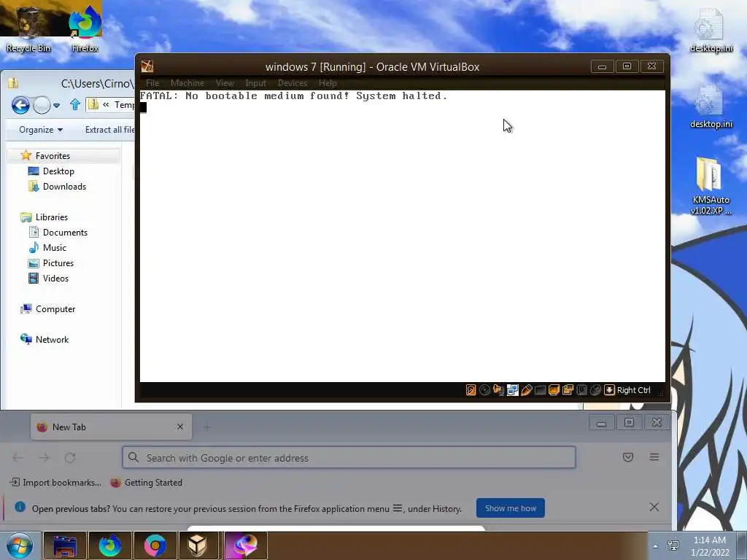Click the Firefox back navigation arrow
The image size is (747, 560).
tap(18, 458)
